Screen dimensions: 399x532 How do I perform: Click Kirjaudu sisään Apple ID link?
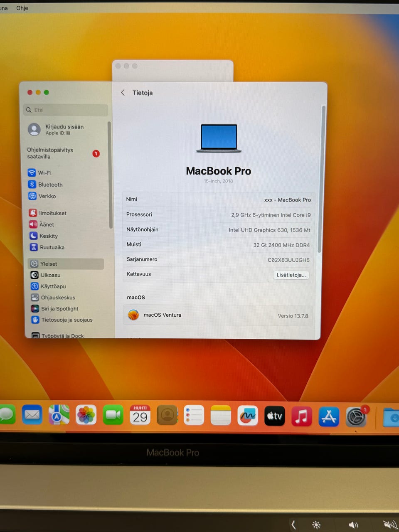coord(64,130)
